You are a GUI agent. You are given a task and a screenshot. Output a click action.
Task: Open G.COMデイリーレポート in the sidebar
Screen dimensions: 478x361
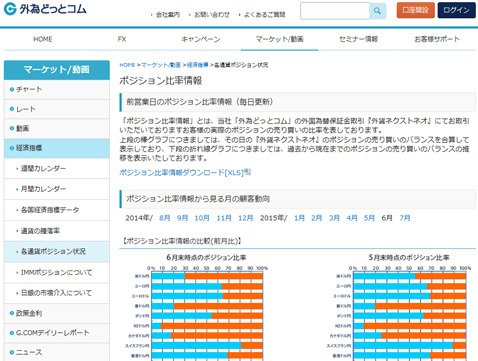click(x=57, y=333)
